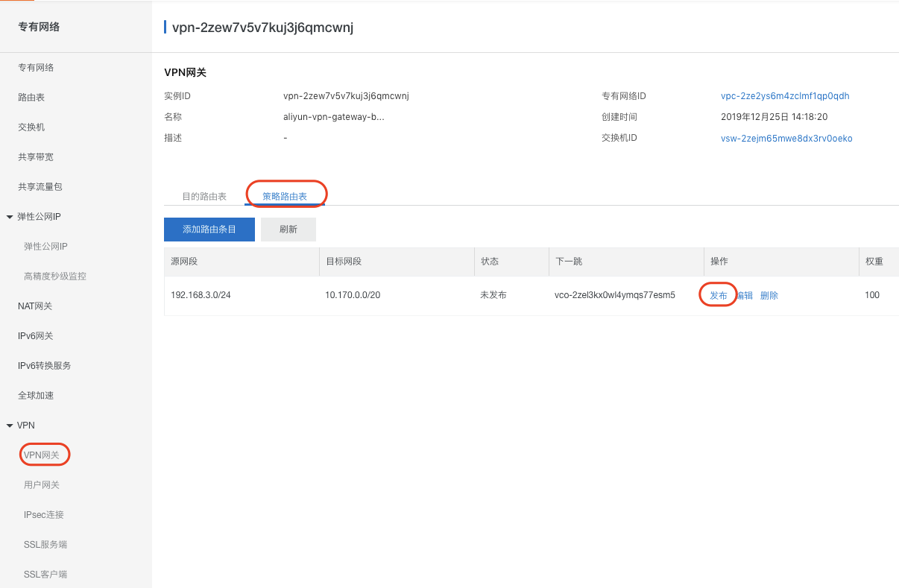Open 高精度秒级监控 sidebar item
Screen dimensions: 899x588
(55, 276)
